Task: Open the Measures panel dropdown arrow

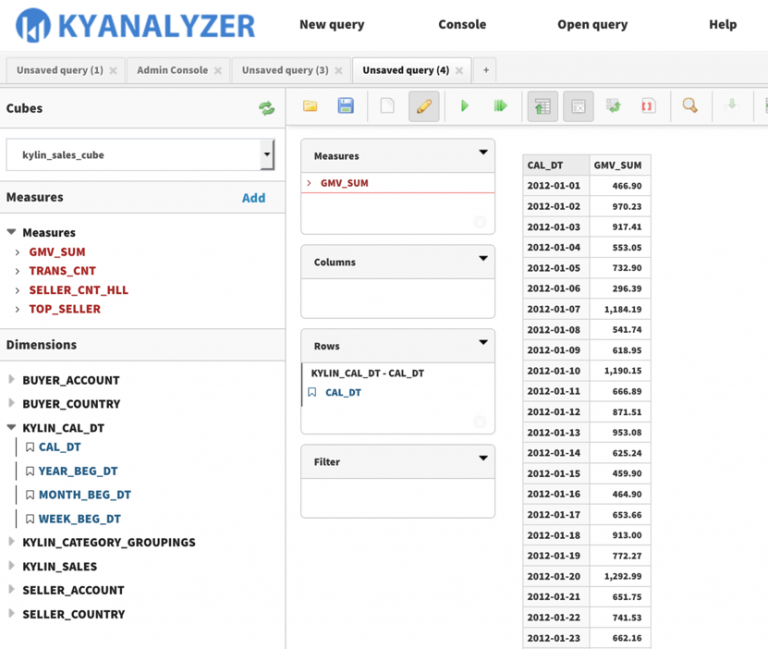Action: 483,153
